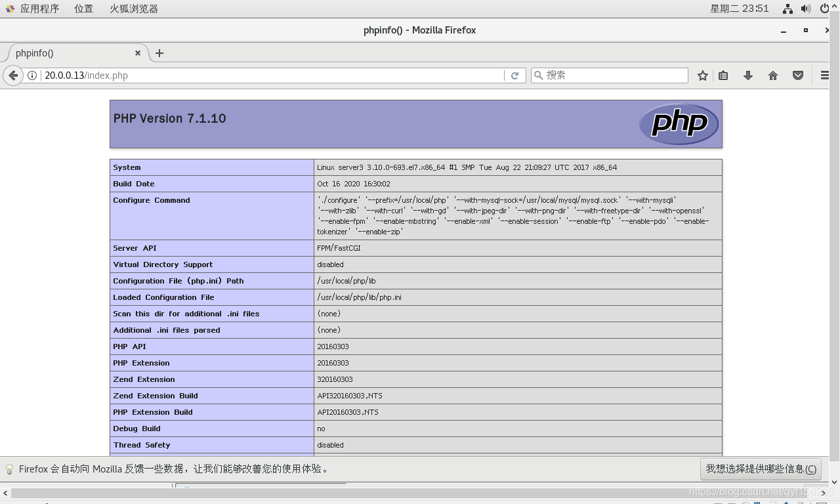Click the PHP Extension Build label
The height and width of the screenshot is (504, 840).
pyautogui.click(x=153, y=412)
